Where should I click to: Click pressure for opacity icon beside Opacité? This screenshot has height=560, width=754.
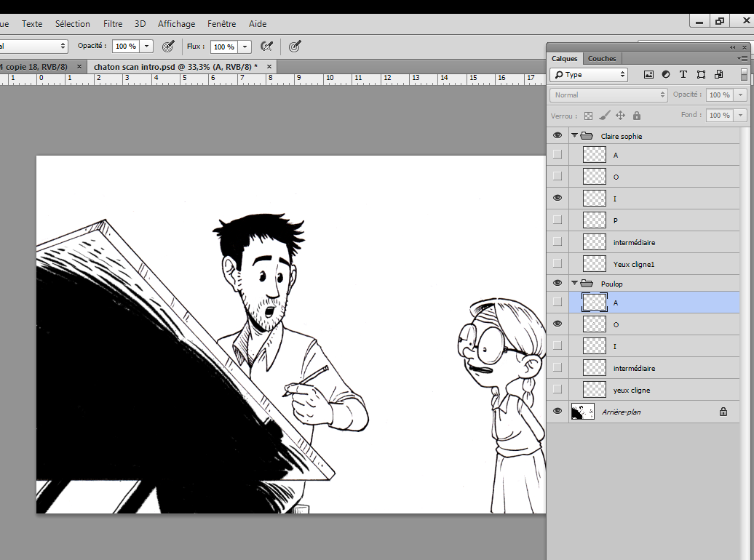(168, 46)
